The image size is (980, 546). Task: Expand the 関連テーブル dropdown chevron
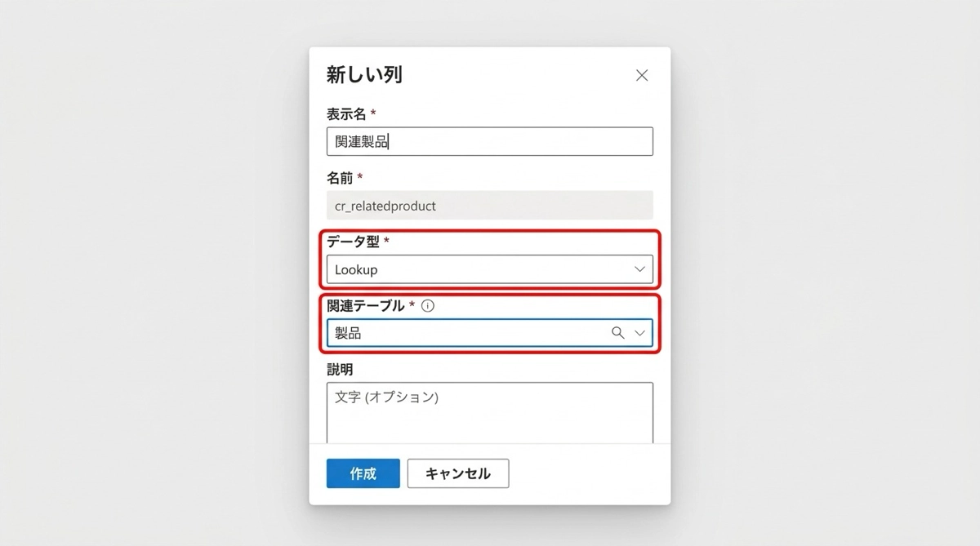tap(640, 333)
